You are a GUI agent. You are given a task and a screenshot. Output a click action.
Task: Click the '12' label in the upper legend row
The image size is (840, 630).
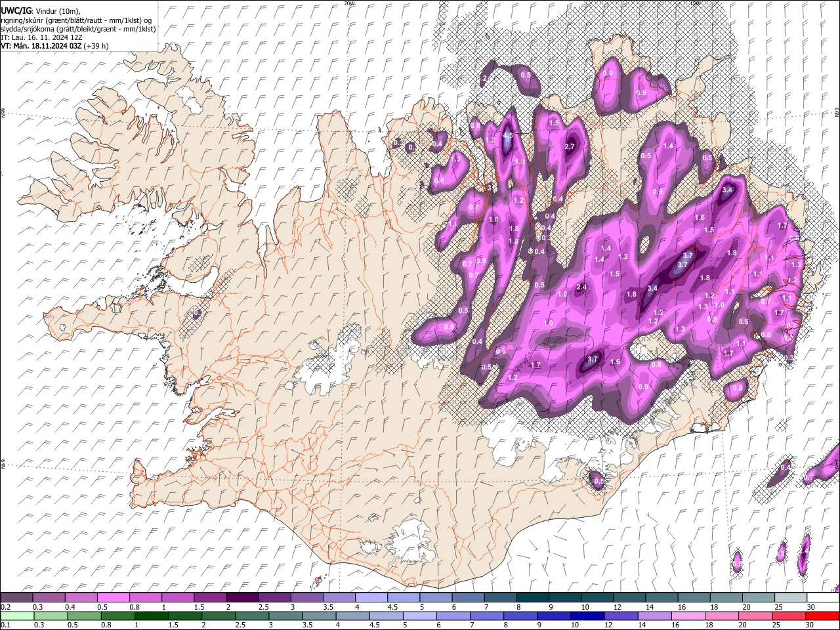(618, 607)
